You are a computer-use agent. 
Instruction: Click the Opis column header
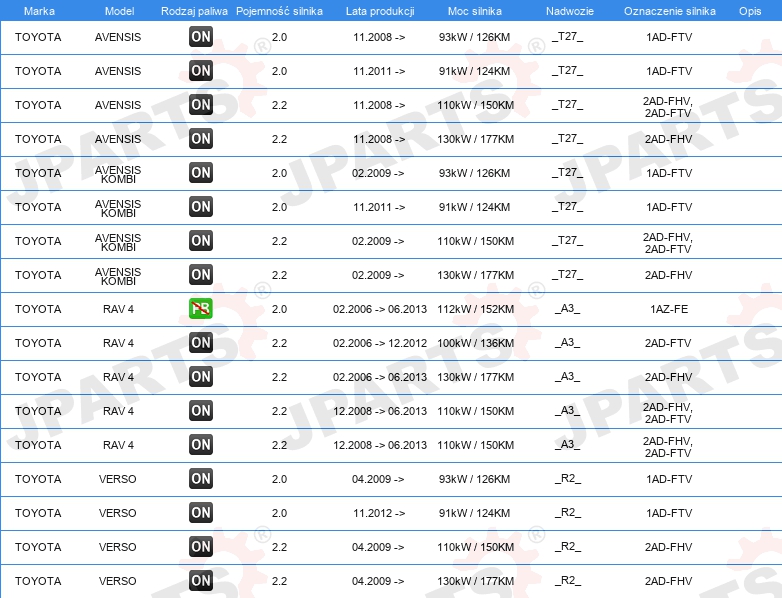tap(750, 11)
